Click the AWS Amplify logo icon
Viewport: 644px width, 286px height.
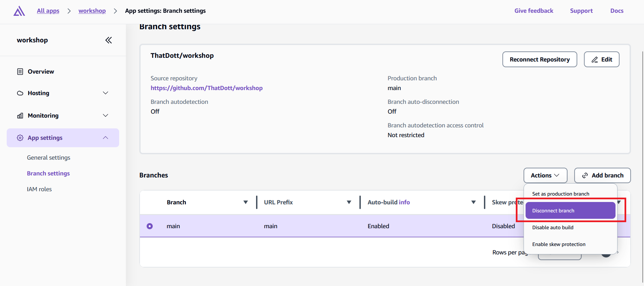point(19,11)
